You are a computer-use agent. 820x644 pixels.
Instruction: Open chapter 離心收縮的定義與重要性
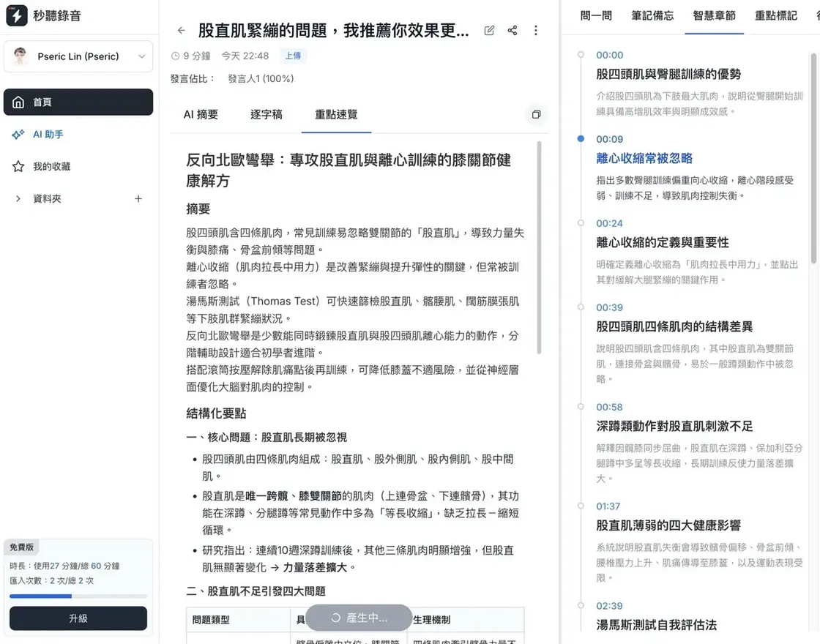coord(663,242)
